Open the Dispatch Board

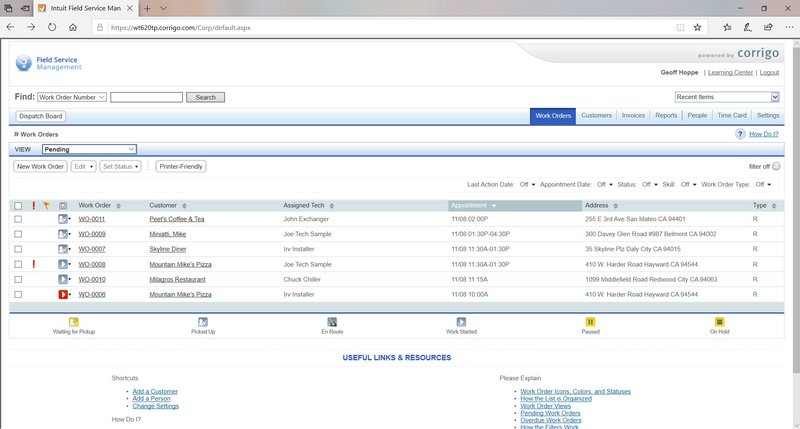point(40,116)
